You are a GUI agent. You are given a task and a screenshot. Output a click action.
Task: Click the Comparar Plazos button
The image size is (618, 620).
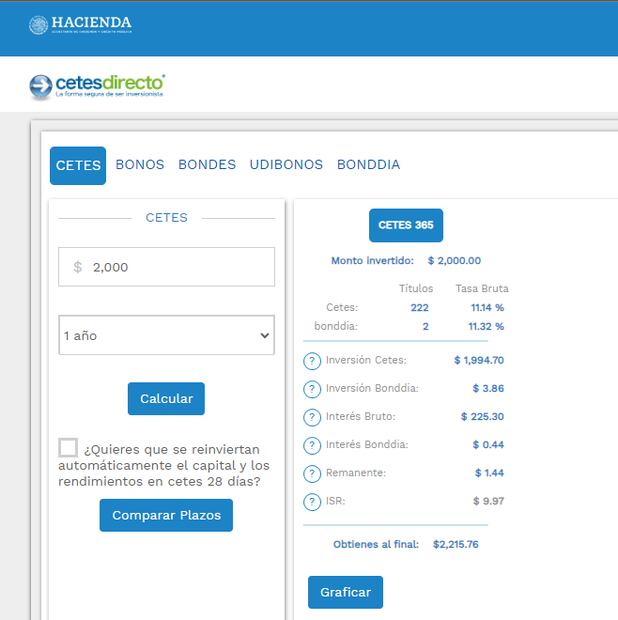(166, 515)
